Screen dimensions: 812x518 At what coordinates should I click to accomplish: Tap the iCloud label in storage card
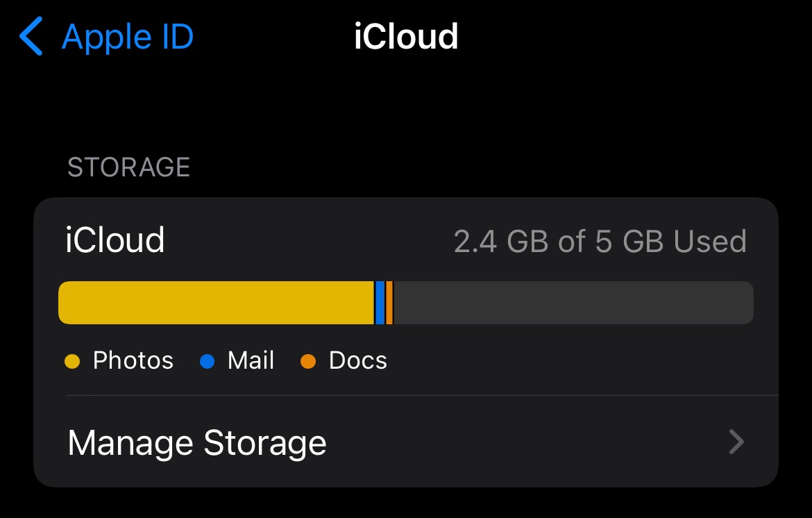[115, 240]
